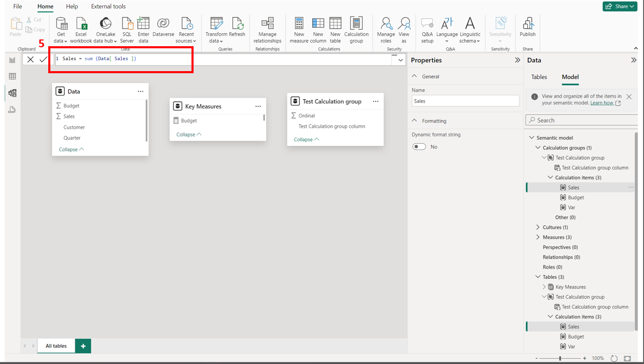
Task: Open Linguistic schema menu
Action: click(470, 30)
